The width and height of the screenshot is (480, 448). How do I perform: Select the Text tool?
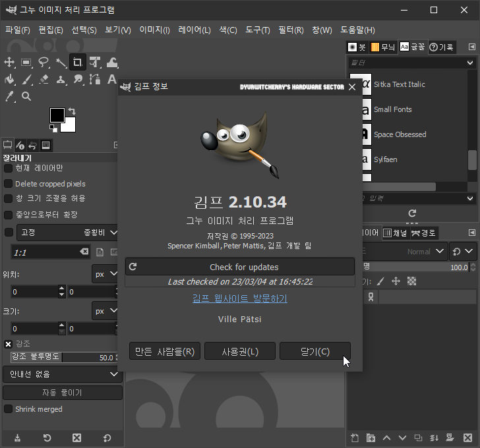tap(111, 80)
